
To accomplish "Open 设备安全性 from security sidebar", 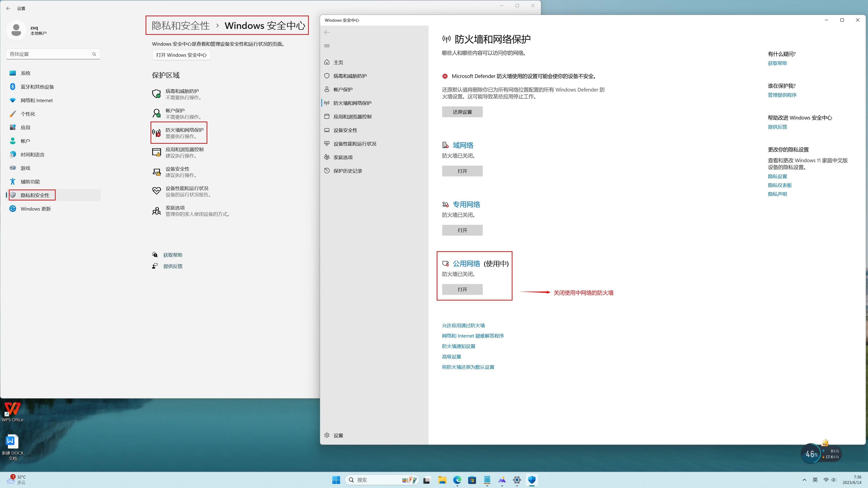I will (x=345, y=130).
